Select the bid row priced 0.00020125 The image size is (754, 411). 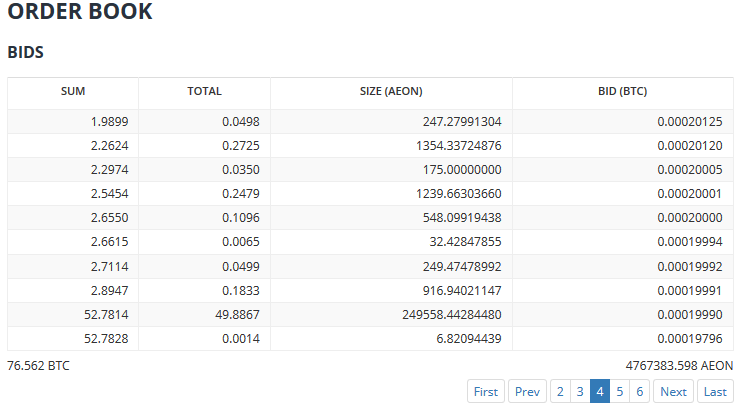[x=370, y=122]
